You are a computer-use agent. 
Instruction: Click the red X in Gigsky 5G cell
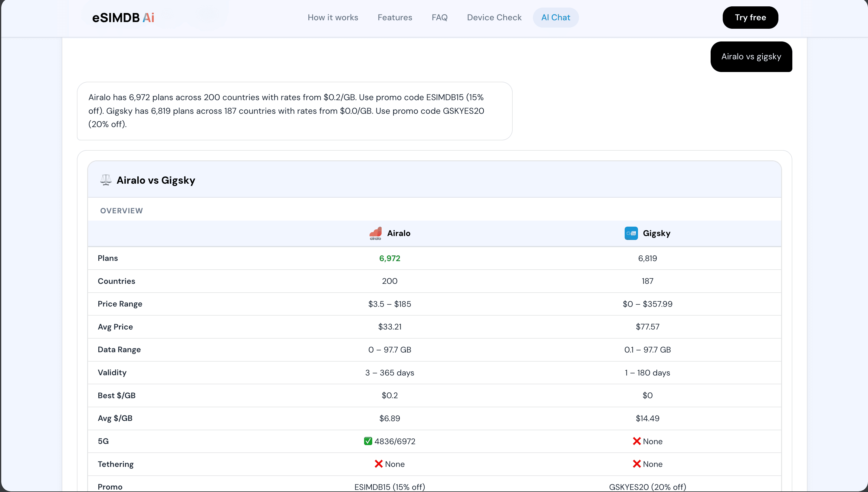(636, 441)
